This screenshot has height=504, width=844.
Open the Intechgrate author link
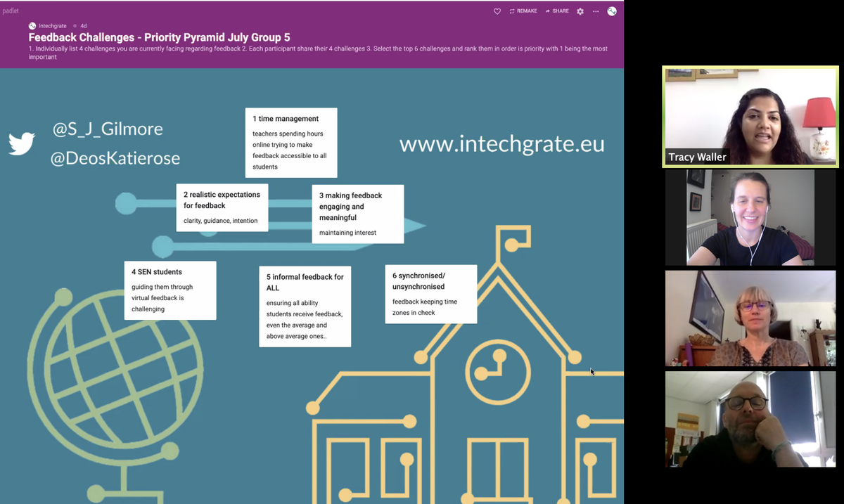coord(53,26)
